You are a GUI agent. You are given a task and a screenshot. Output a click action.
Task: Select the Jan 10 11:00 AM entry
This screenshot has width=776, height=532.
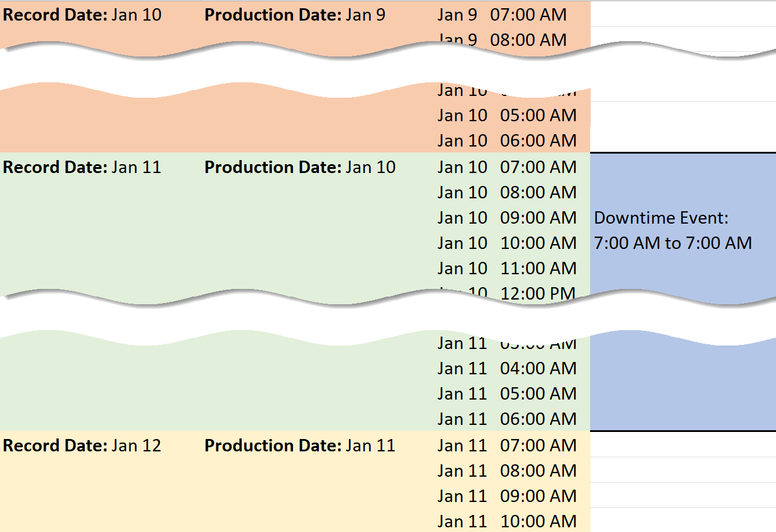[507, 268]
